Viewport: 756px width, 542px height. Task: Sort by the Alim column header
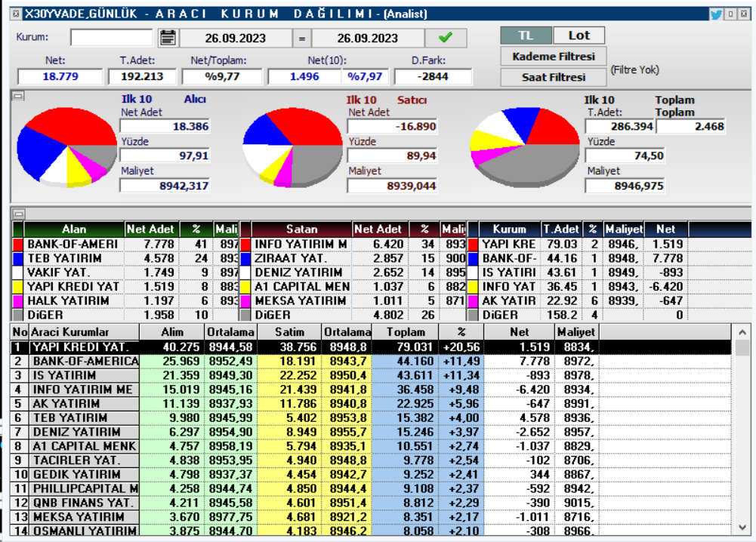pyautogui.click(x=172, y=332)
